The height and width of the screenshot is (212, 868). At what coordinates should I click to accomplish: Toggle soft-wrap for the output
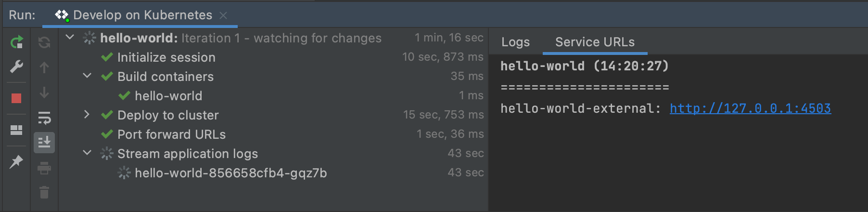point(44,118)
